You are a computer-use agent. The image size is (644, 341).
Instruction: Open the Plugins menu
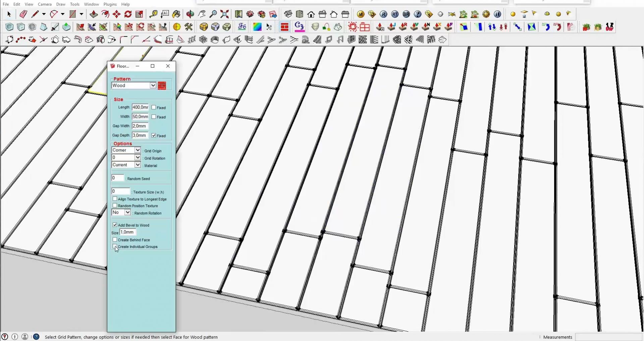pos(109,4)
